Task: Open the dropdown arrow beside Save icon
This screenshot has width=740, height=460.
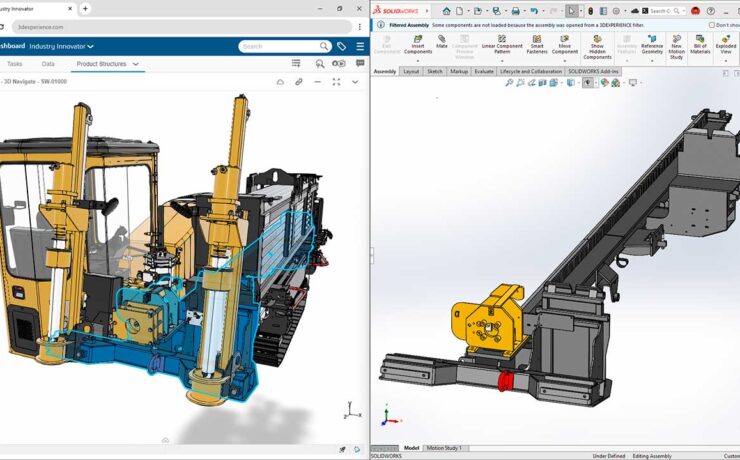Action: point(505,11)
